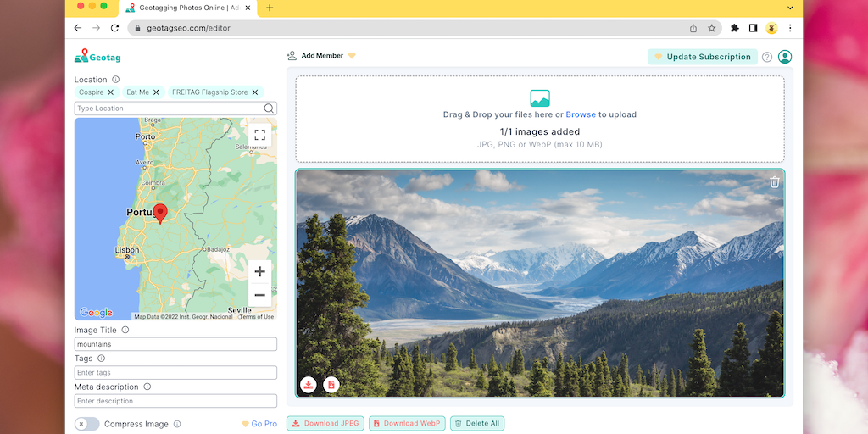868x434 pixels.
Task: Open a new browser tab
Action: coord(270,8)
